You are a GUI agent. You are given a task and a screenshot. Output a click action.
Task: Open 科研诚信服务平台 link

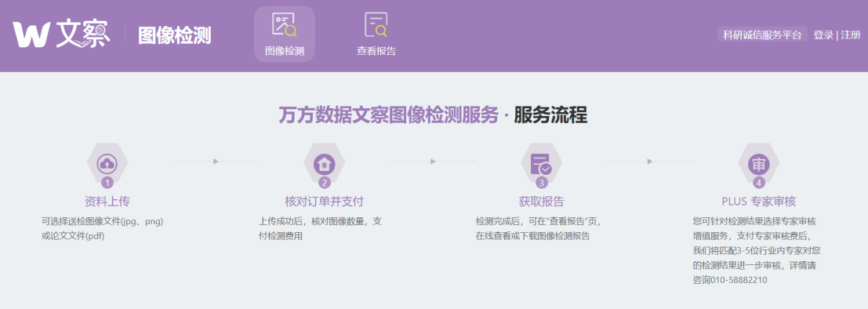click(x=762, y=35)
